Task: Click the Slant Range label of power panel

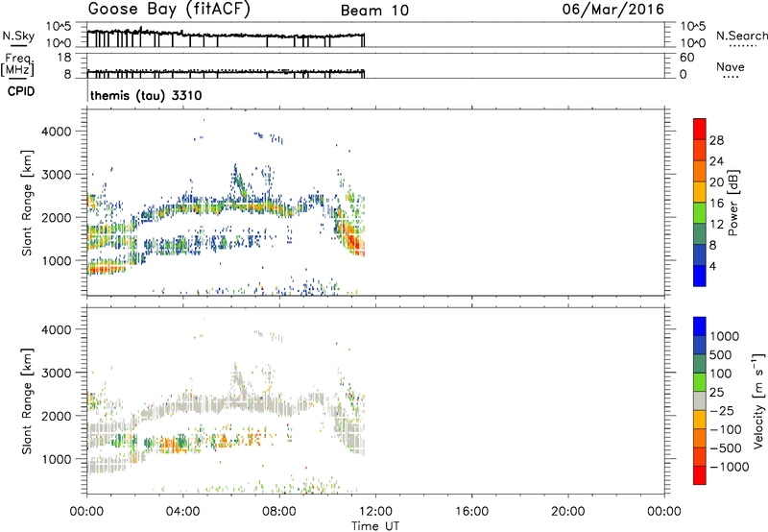Action: pyautogui.click(x=27, y=203)
